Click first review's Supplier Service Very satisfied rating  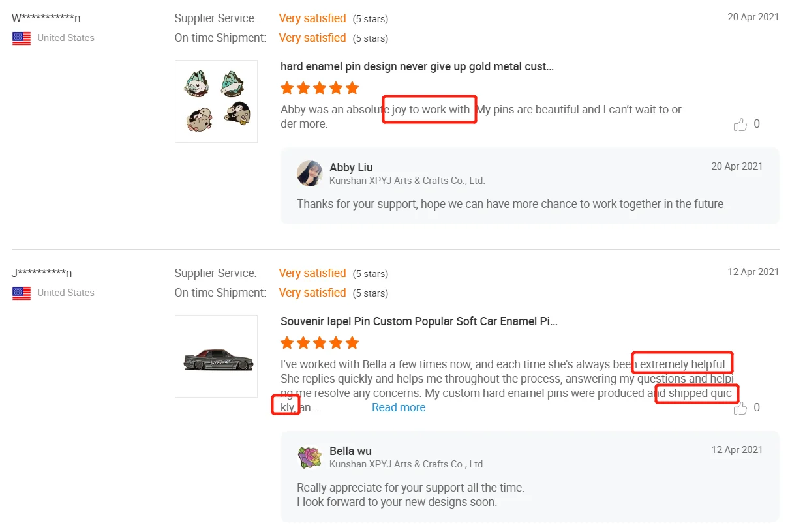tap(312, 18)
